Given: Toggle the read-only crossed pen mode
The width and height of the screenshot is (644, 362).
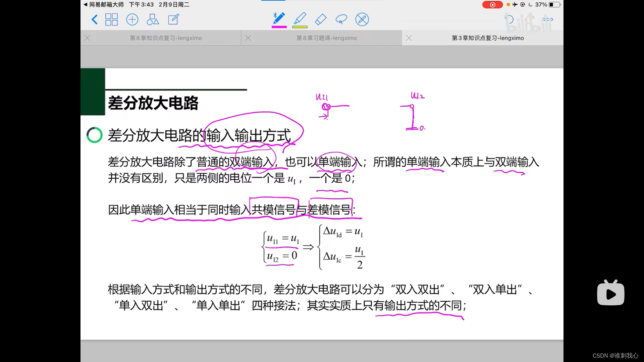Looking at the screenshot, I should (x=362, y=19).
